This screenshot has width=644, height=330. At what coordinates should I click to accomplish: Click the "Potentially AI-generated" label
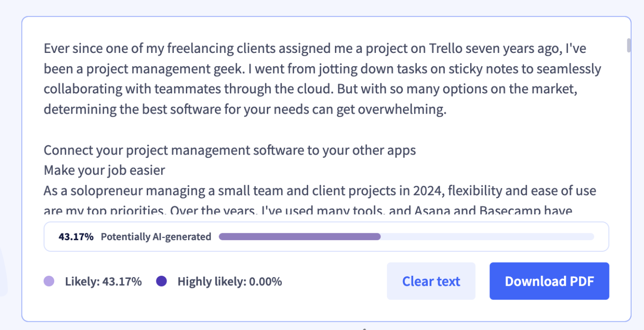click(156, 237)
